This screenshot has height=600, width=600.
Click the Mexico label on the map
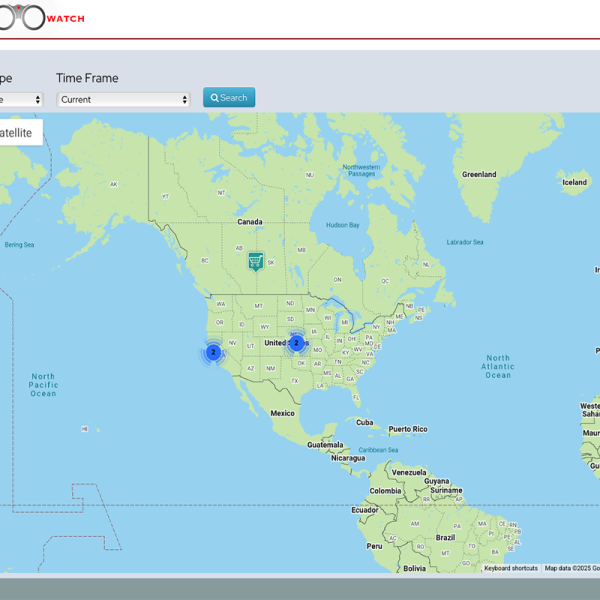(x=282, y=413)
